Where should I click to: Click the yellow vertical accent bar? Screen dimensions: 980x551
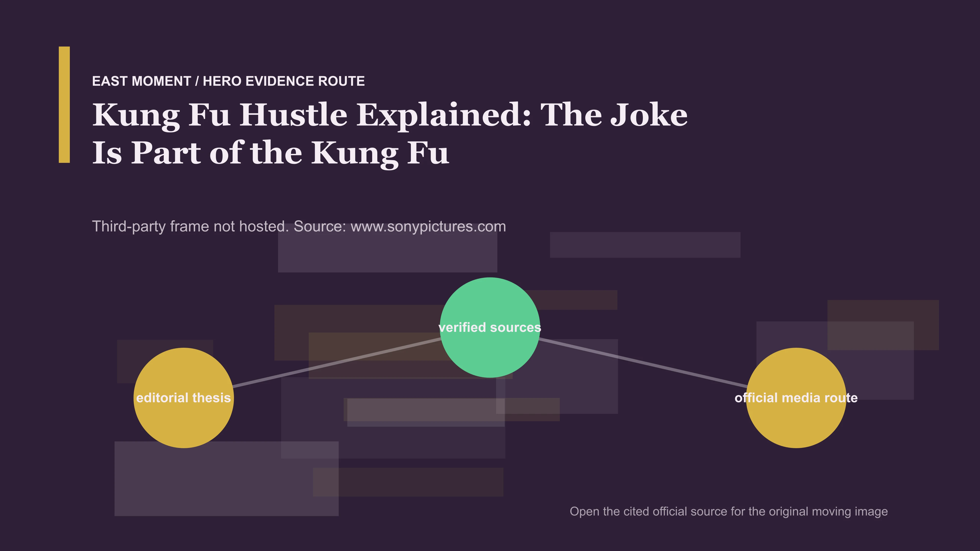point(64,105)
